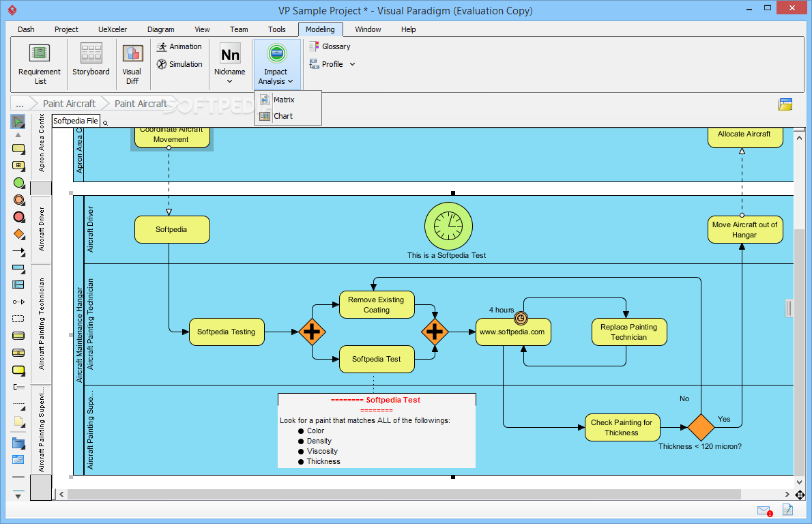Viewport: 812px width, 524px height.
Task: Open the Simulation tool
Action: click(179, 64)
